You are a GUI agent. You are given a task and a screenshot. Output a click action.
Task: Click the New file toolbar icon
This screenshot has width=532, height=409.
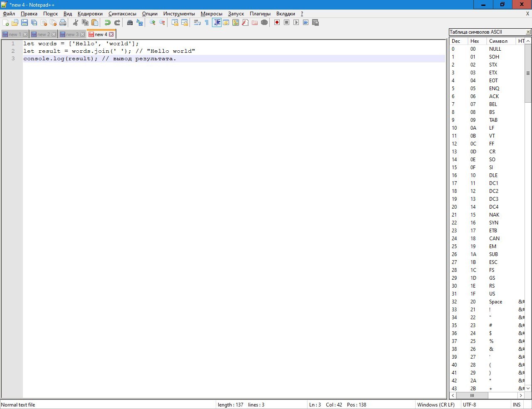click(6, 22)
